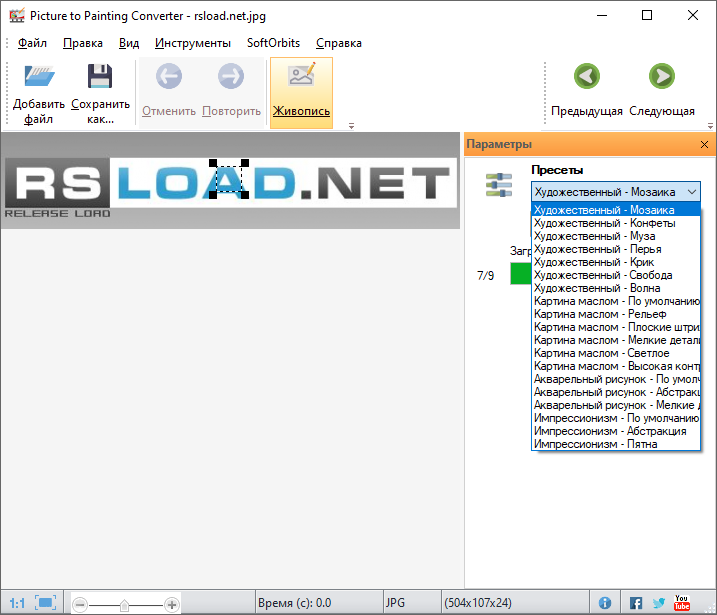Click the main toolbar overflow arrow
Screen dimensions: 717x615
click(x=351, y=126)
